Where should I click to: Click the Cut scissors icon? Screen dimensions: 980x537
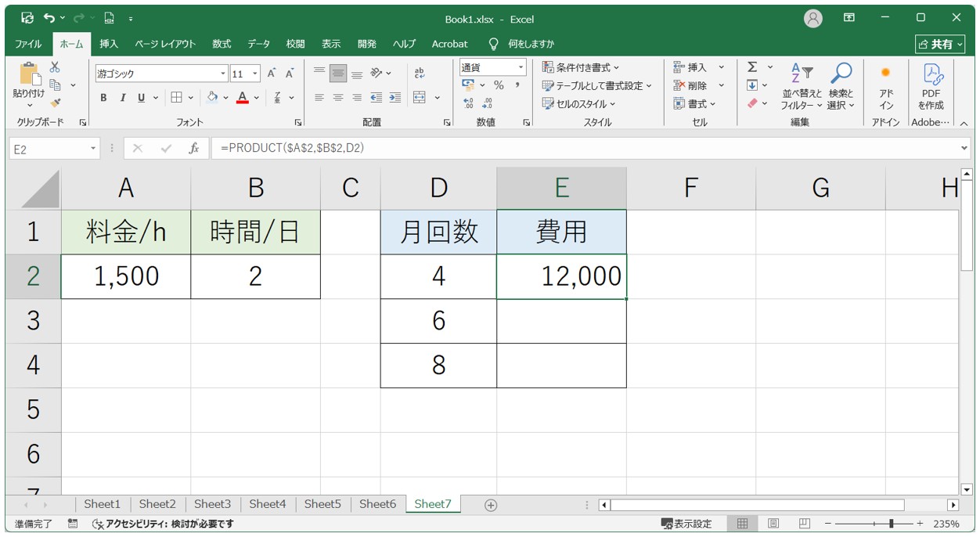[55, 67]
